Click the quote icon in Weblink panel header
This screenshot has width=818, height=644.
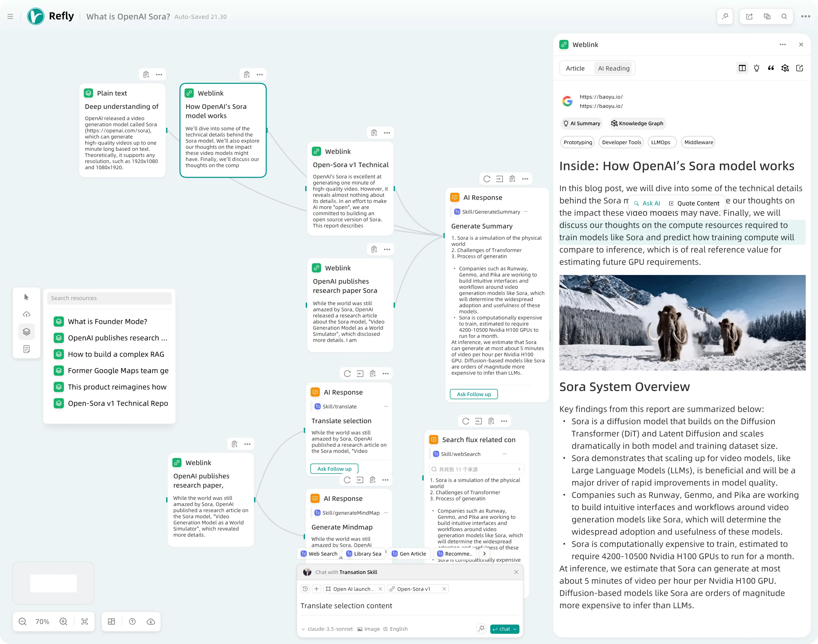771,68
